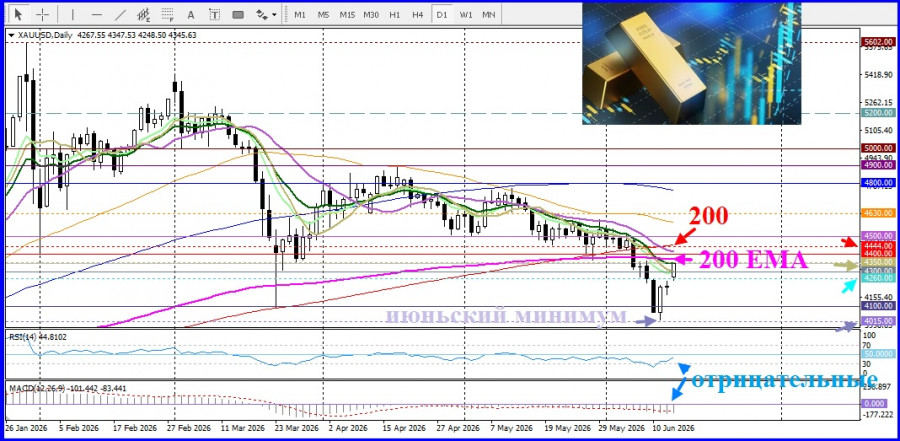Click the 26 Jan 2026 date label

tap(25, 429)
